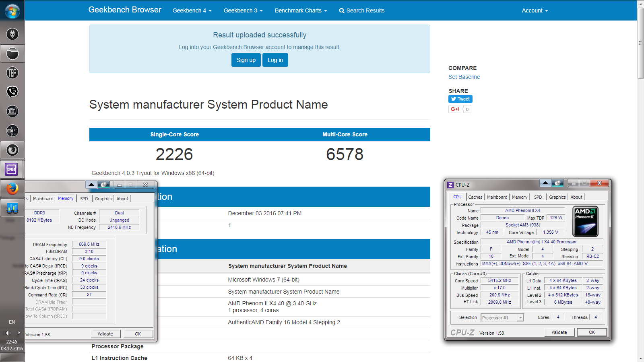Open the Graphics tab in right CPU-Z window
644x362 pixels.
point(557,197)
